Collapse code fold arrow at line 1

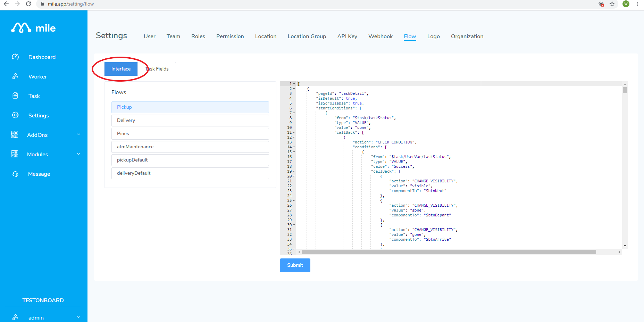click(294, 84)
